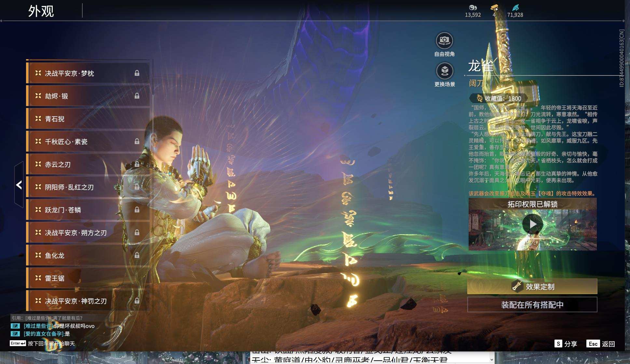Click the lock icon on 决战平安京·梦枕

click(x=137, y=73)
